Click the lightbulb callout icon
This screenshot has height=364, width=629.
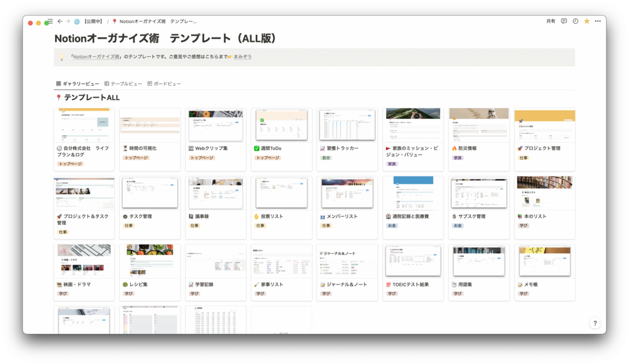[62, 58]
